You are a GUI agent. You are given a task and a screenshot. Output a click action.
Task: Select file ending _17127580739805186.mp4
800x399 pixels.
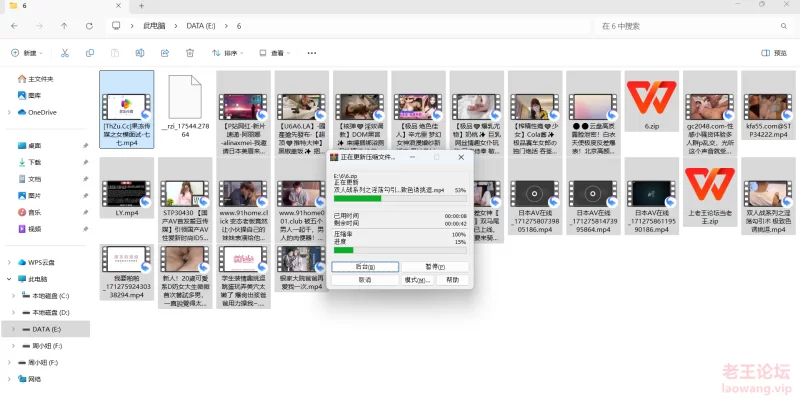(535, 196)
